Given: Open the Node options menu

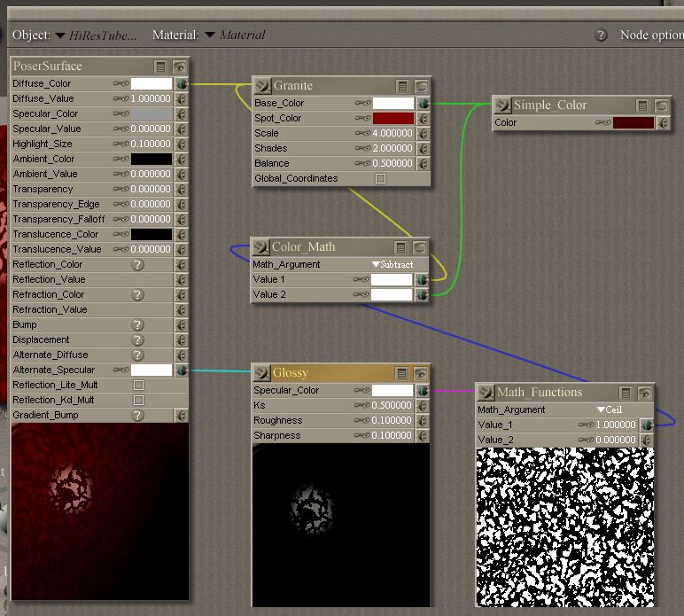Looking at the screenshot, I should pyautogui.click(x=651, y=35).
